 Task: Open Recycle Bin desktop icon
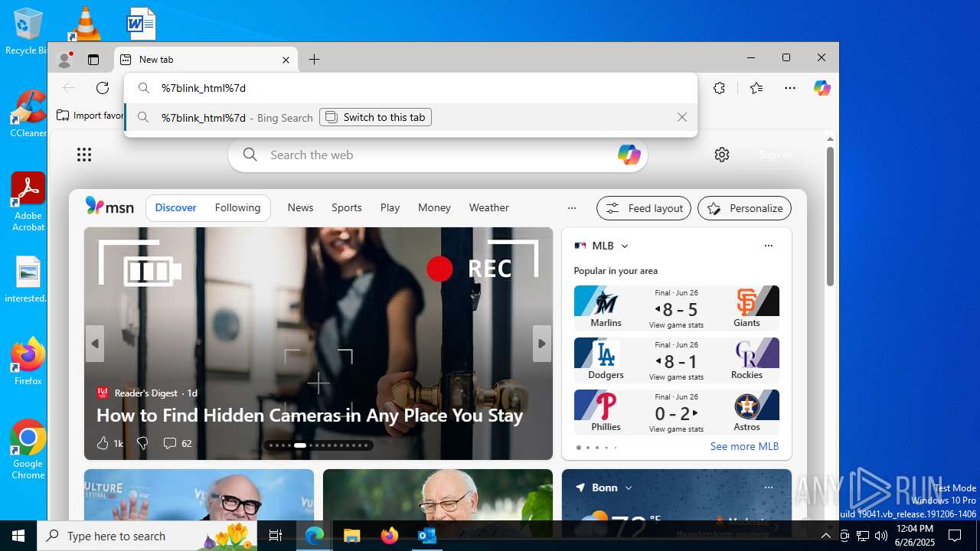tap(28, 31)
